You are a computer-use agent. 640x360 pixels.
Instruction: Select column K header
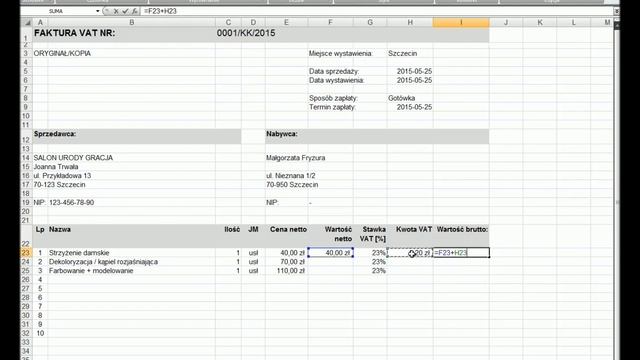click(540, 22)
